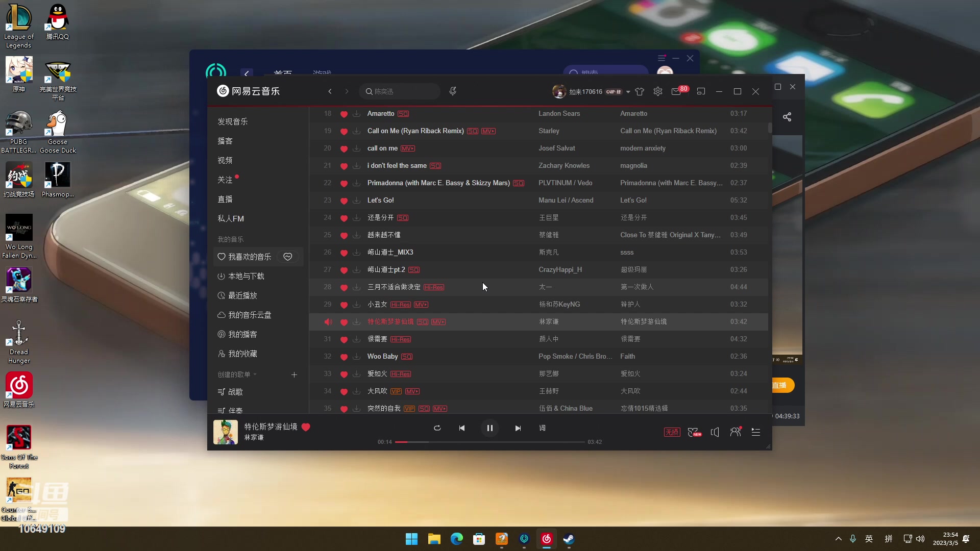Click the share icon on the right edge
This screenshot has width=980, height=551.
[x=787, y=117]
